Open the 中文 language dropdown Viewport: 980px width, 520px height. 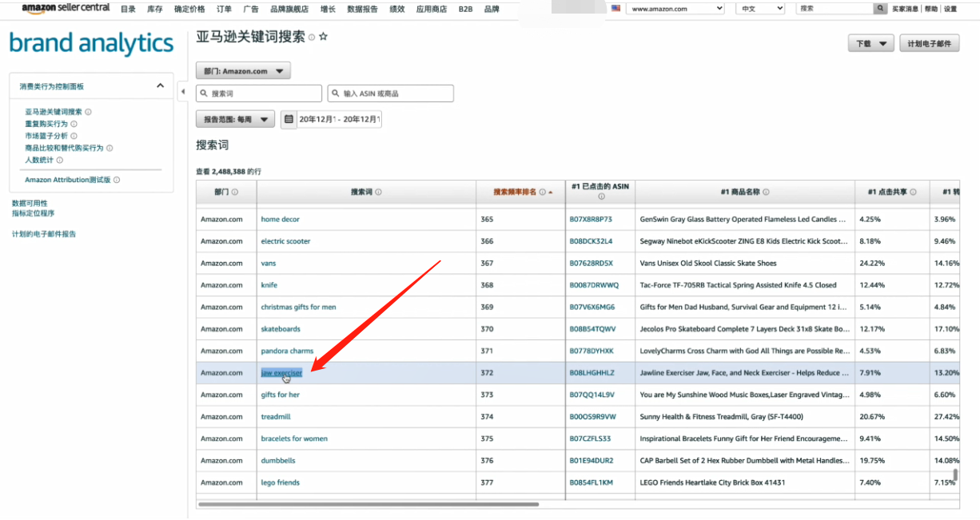(761, 8)
